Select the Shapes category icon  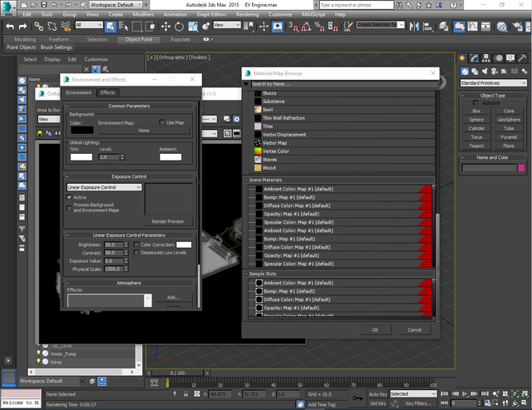pos(475,72)
